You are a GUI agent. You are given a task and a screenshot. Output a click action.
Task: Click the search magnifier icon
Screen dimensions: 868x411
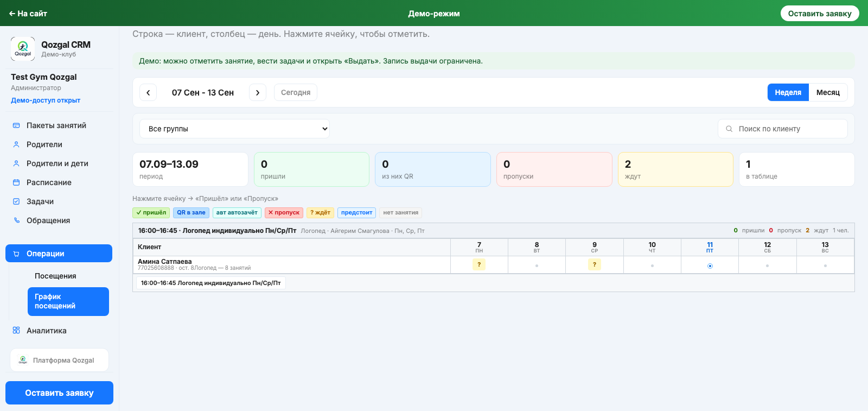729,129
